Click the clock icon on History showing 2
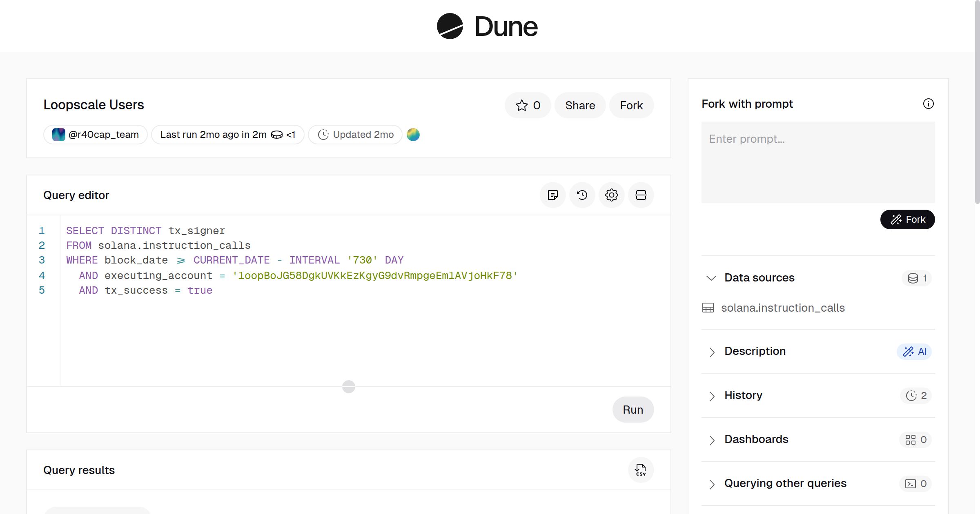980x514 pixels. [915, 395]
